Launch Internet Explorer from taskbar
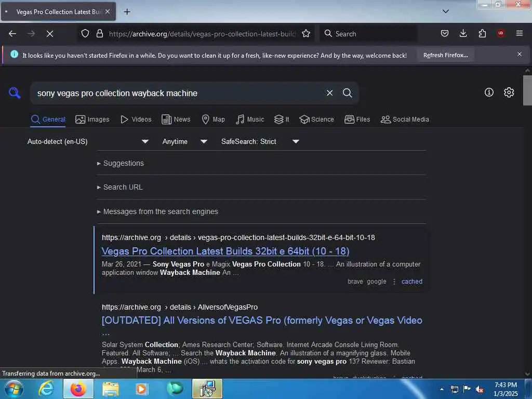 [x=46, y=389]
